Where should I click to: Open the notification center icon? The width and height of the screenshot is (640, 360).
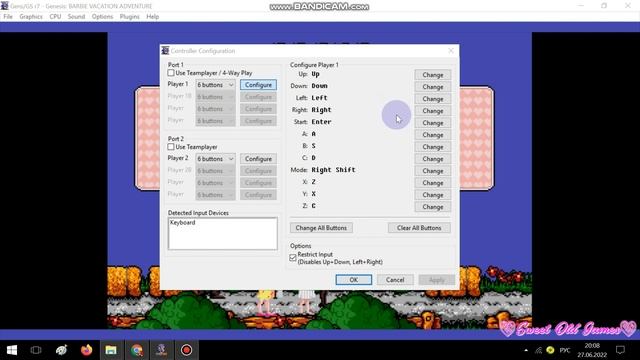[x=620, y=350]
